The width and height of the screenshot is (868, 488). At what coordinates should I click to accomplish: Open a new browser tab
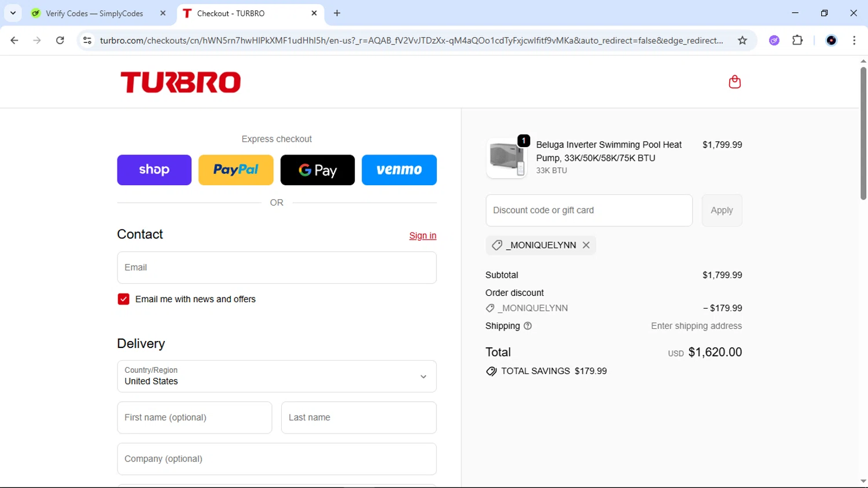pos(337,13)
